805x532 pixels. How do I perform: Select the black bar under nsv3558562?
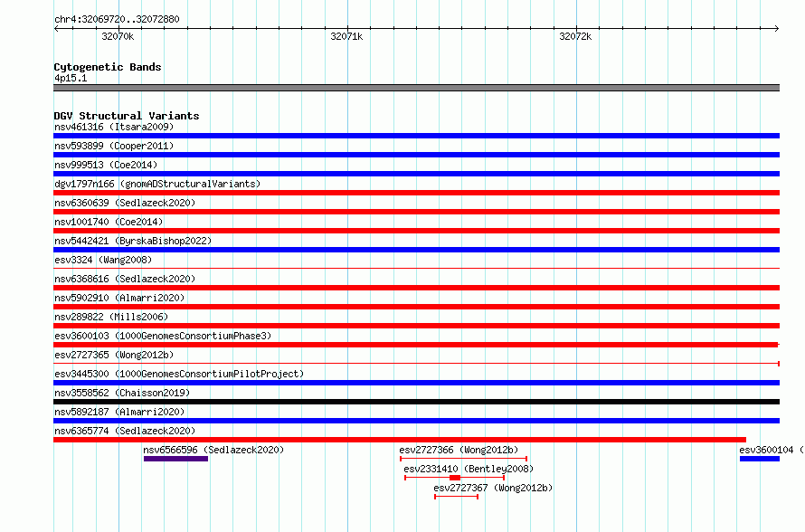click(416, 402)
